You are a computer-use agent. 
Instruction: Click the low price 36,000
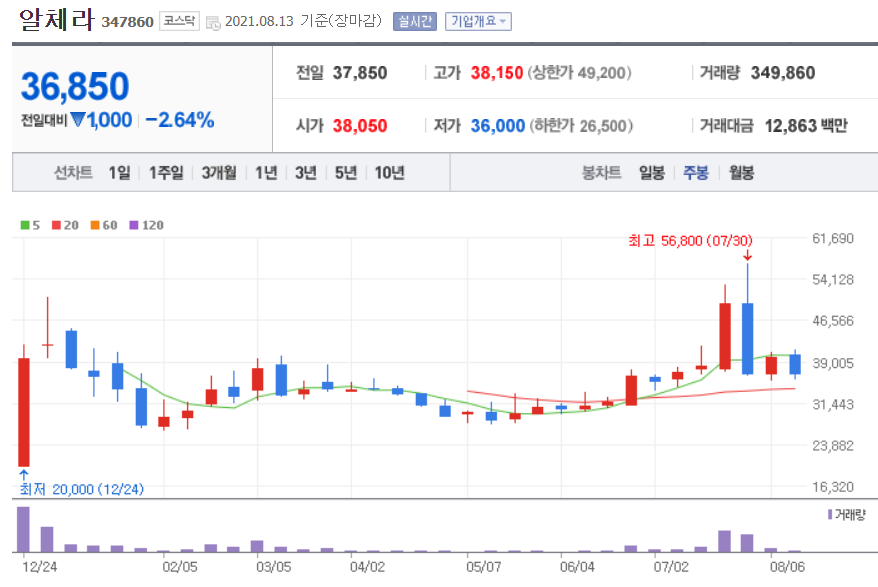pos(497,125)
